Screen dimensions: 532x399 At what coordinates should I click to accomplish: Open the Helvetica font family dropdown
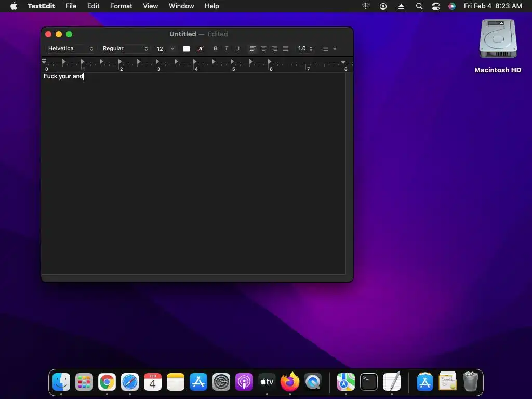pos(70,48)
